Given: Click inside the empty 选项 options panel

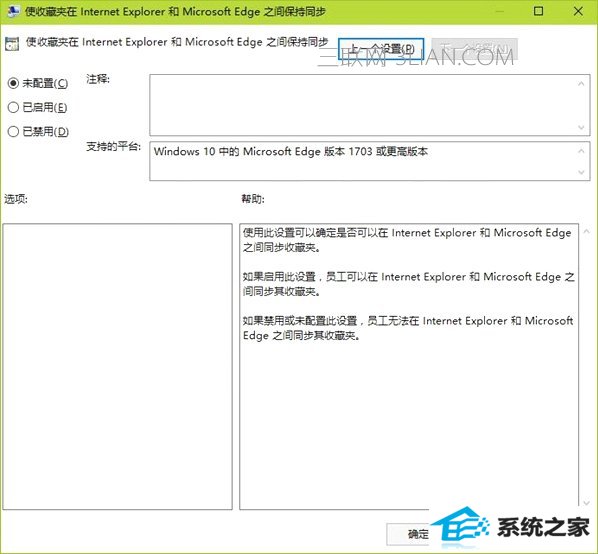Looking at the screenshot, I should (117, 366).
